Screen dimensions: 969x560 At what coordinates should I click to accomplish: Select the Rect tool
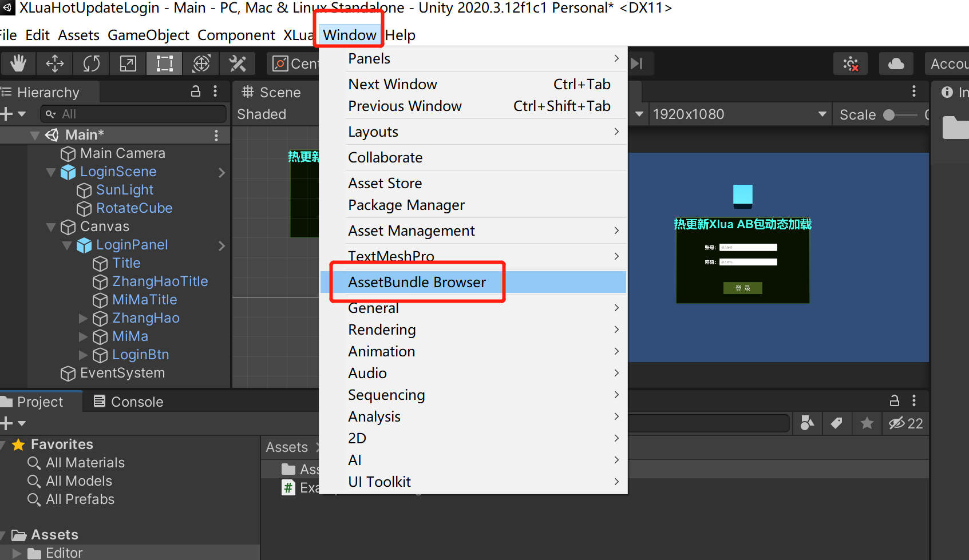[165, 63]
